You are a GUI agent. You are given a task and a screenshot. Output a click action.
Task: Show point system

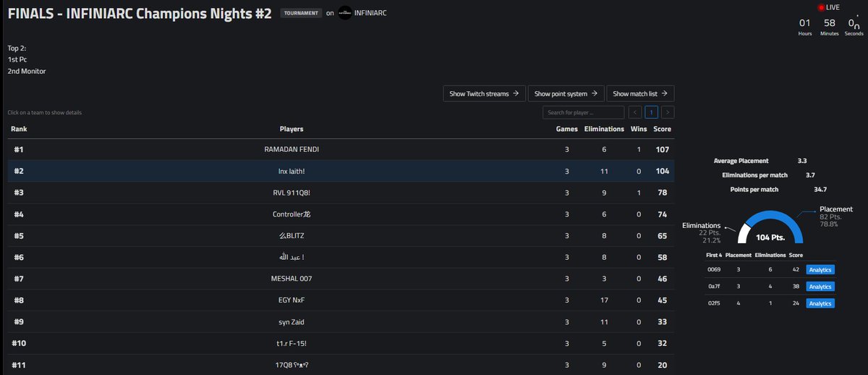(566, 93)
